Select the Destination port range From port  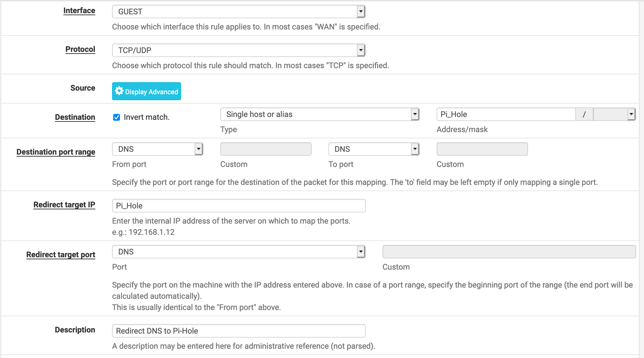[x=156, y=149]
